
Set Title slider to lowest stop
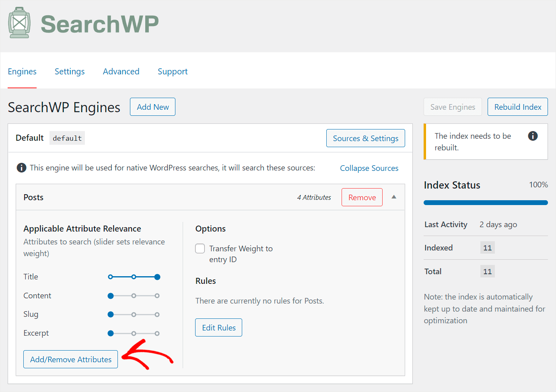click(x=111, y=277)
